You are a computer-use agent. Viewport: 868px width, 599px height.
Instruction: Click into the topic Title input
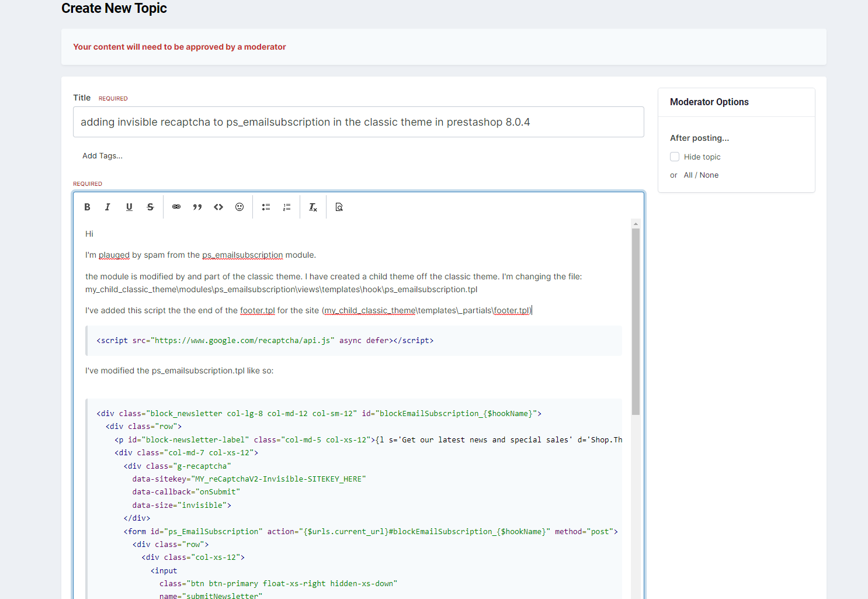358,122
